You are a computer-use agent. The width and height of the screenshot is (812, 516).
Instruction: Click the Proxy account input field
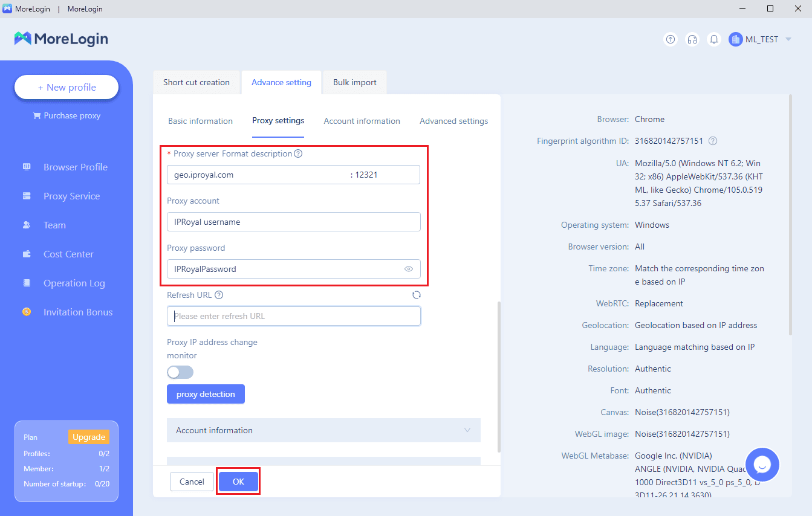click(293, 222)
